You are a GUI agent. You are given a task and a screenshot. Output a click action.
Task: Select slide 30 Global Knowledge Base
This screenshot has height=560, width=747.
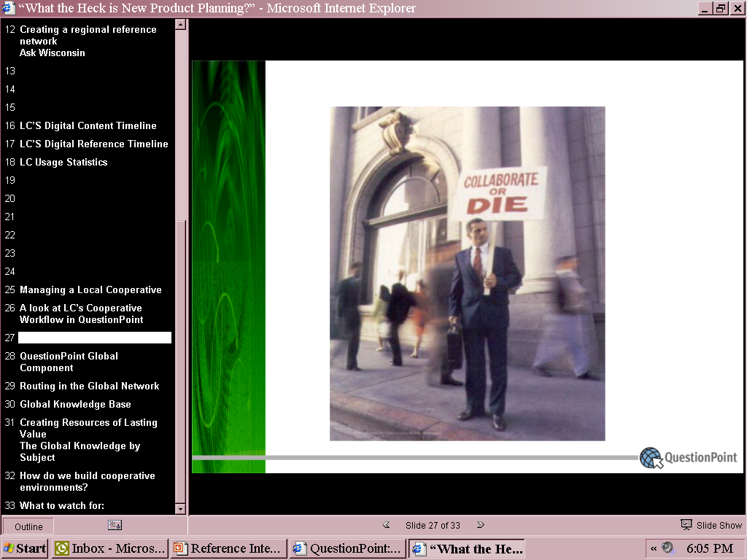[75, 404]
